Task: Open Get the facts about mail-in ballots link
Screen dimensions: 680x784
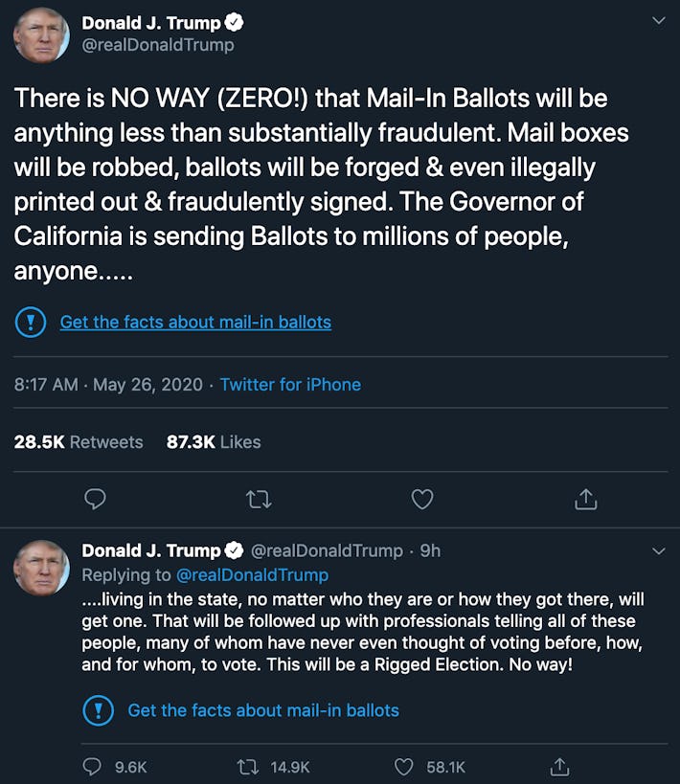Action: click(195, 322)
